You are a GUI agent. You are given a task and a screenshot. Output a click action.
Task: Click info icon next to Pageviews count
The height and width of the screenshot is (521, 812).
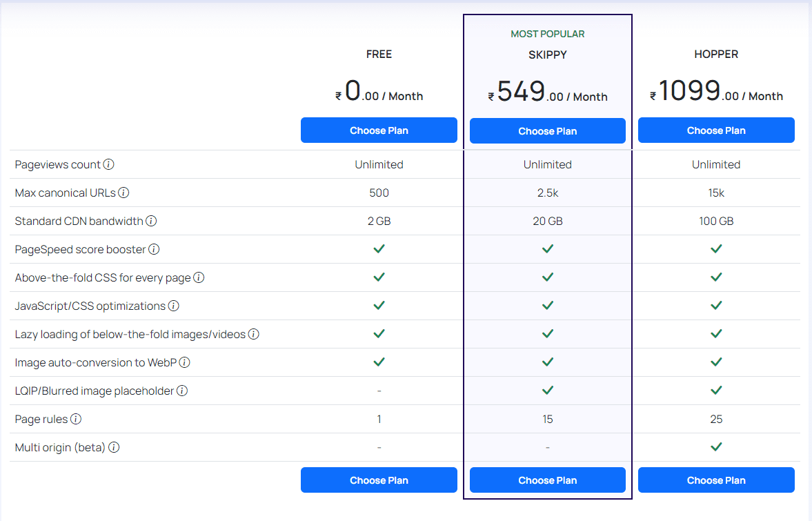(109, 165)
